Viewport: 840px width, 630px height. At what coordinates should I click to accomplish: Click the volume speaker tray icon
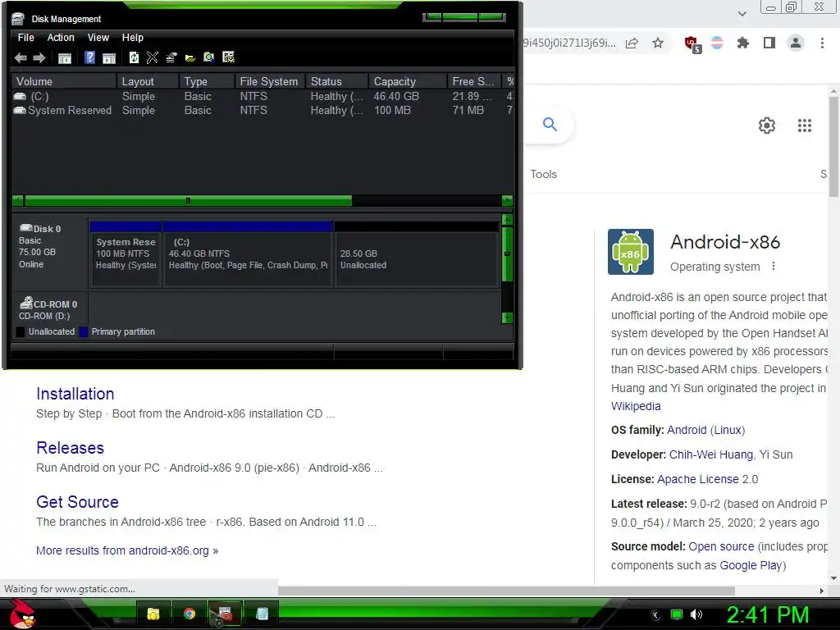[696, 614]
